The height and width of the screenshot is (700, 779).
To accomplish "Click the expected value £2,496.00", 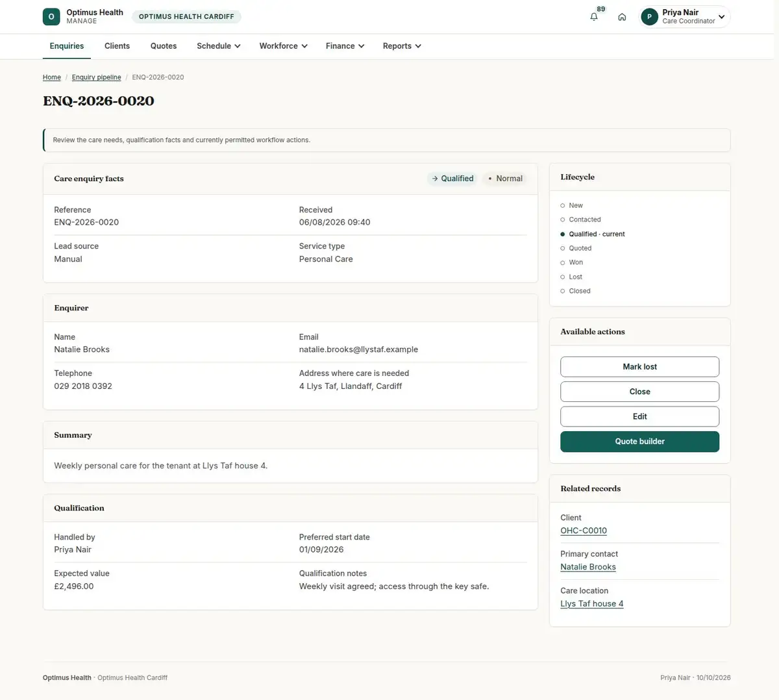I will [74, 586].
